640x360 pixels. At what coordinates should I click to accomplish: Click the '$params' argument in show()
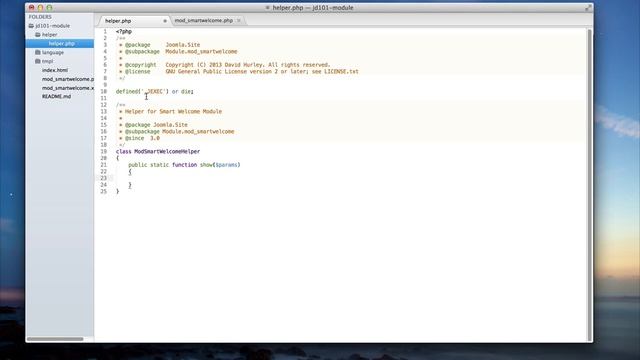coord(226,165)
